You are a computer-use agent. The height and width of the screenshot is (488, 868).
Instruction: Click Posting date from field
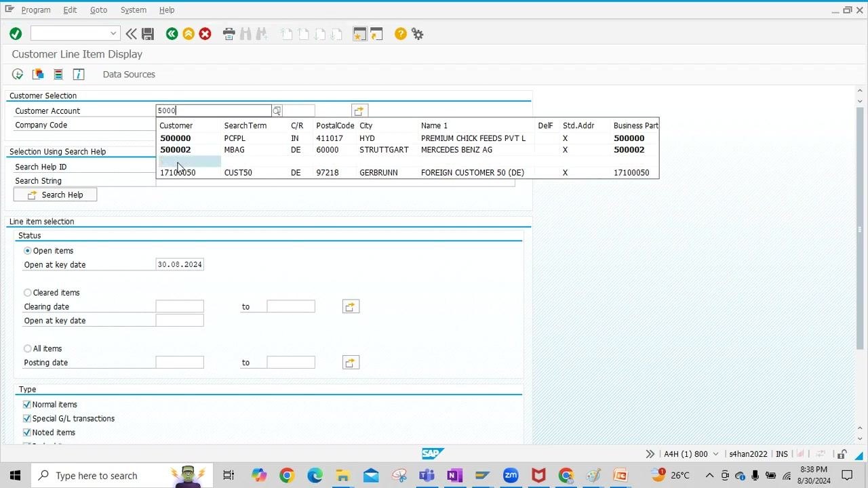tap(180, 363)
